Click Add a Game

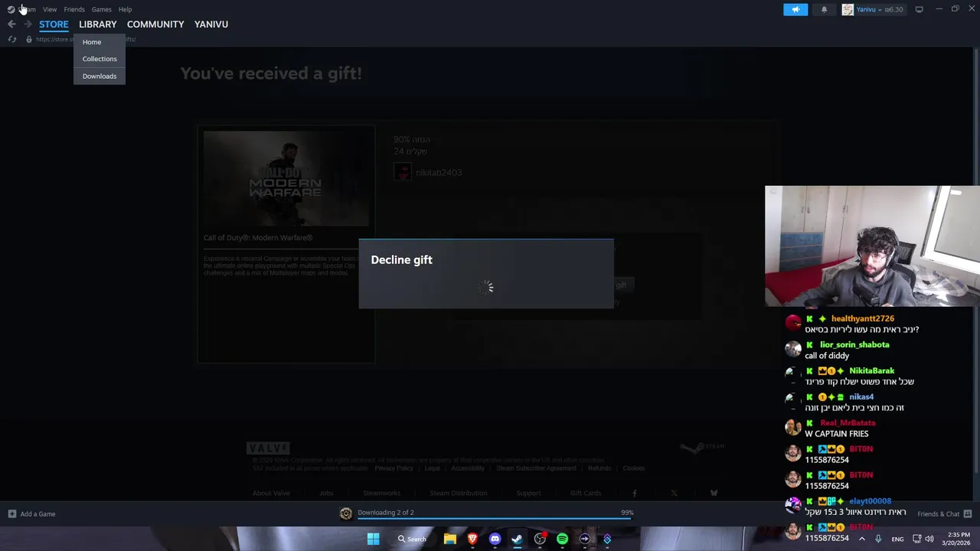(x=38, y=514)
